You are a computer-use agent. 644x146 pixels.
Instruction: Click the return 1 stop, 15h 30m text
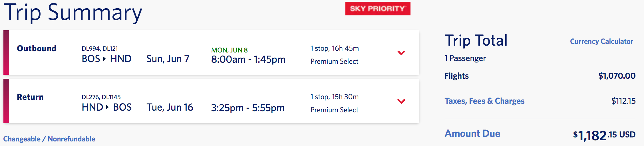click(335, 97)
